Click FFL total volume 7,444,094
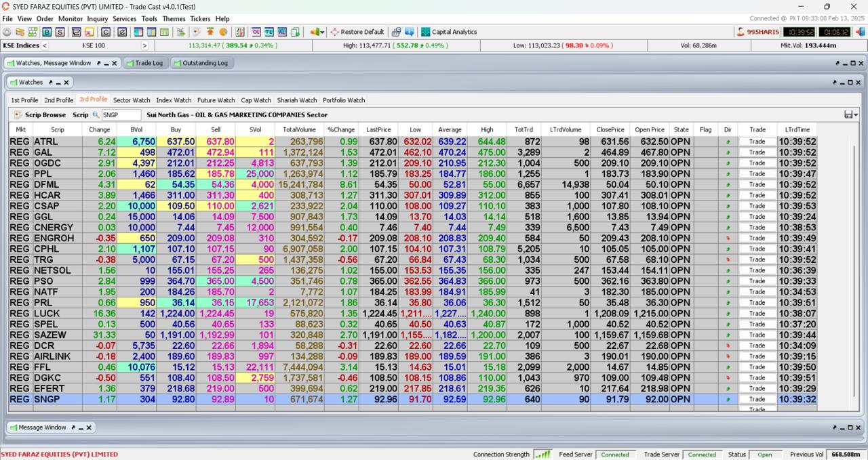868x460 pixels. [x=300, y=367]
